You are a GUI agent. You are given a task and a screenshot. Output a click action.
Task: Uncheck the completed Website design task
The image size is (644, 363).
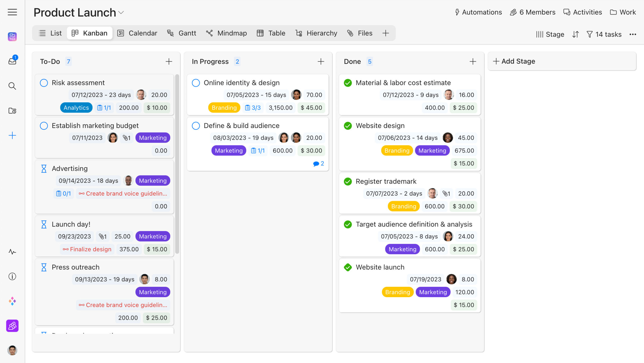[x=348, y=126]
